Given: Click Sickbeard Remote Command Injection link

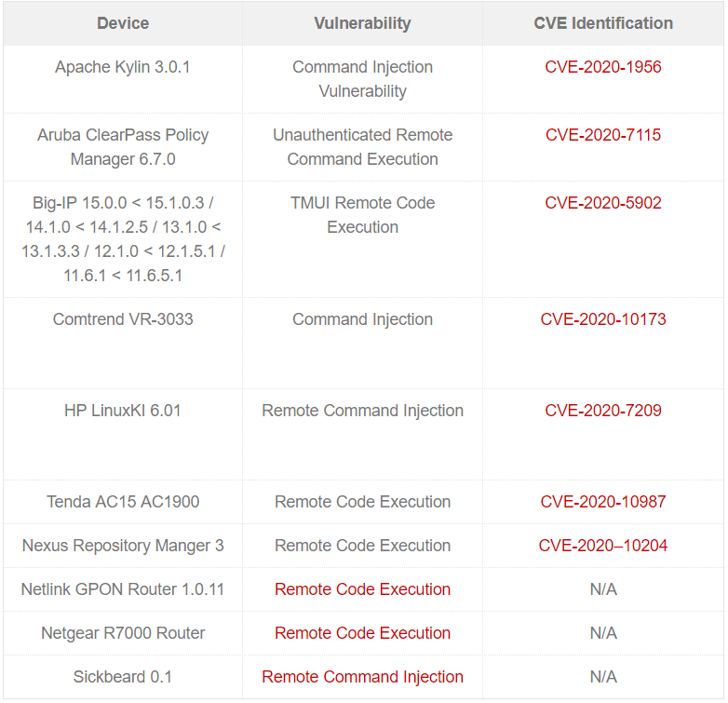Looking at the screenshot, I should pyautogui.click(x=362, y=677).
